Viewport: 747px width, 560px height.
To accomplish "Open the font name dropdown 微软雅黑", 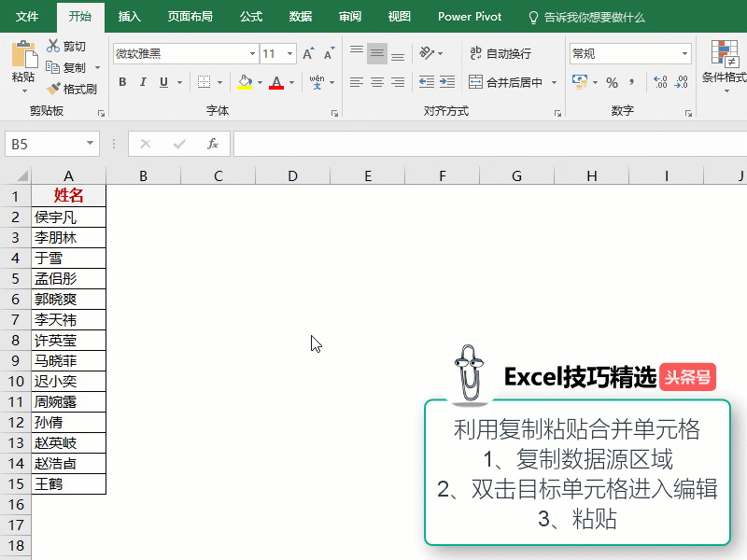I will click(252, 53).
